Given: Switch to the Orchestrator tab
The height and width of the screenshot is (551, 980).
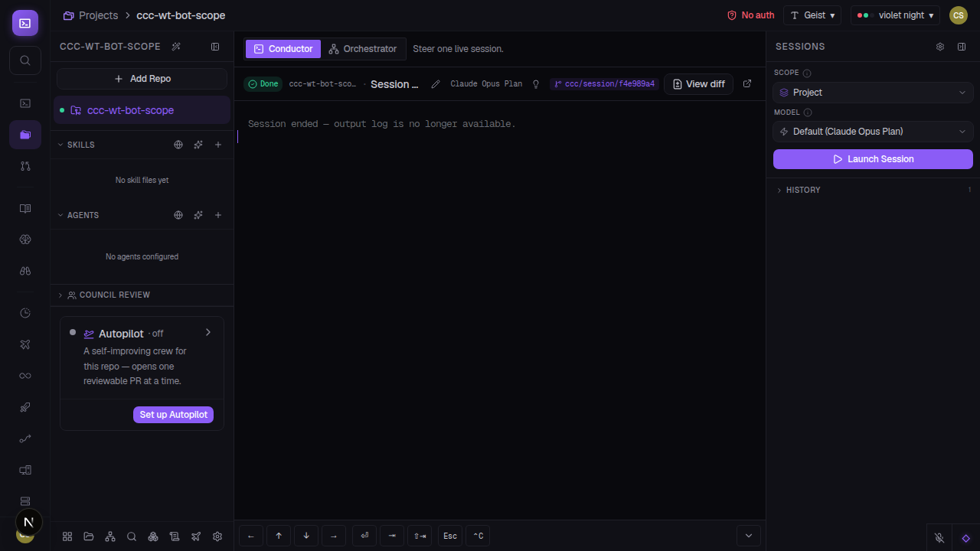Looking at the screenshot, I should point(363,49).
